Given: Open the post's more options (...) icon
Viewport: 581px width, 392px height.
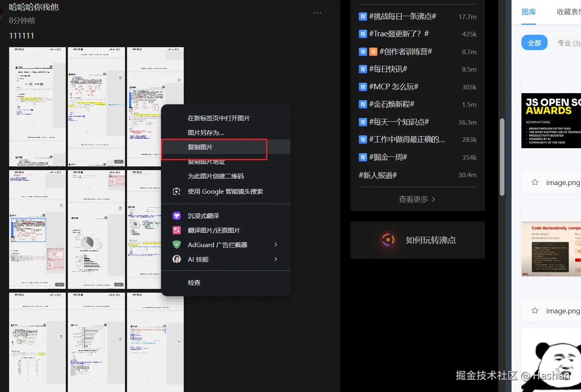Looking at the screenshot, I should [317, 12].
